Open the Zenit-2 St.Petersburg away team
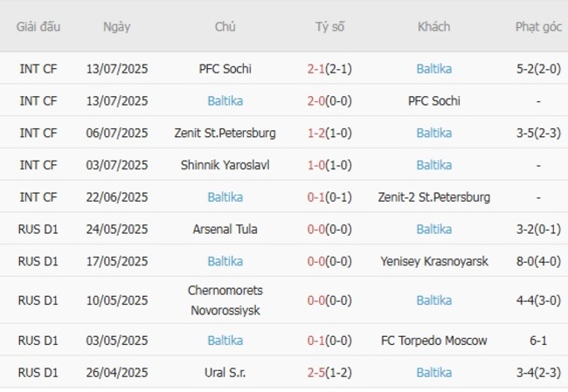568x392 pixels. 433,197
